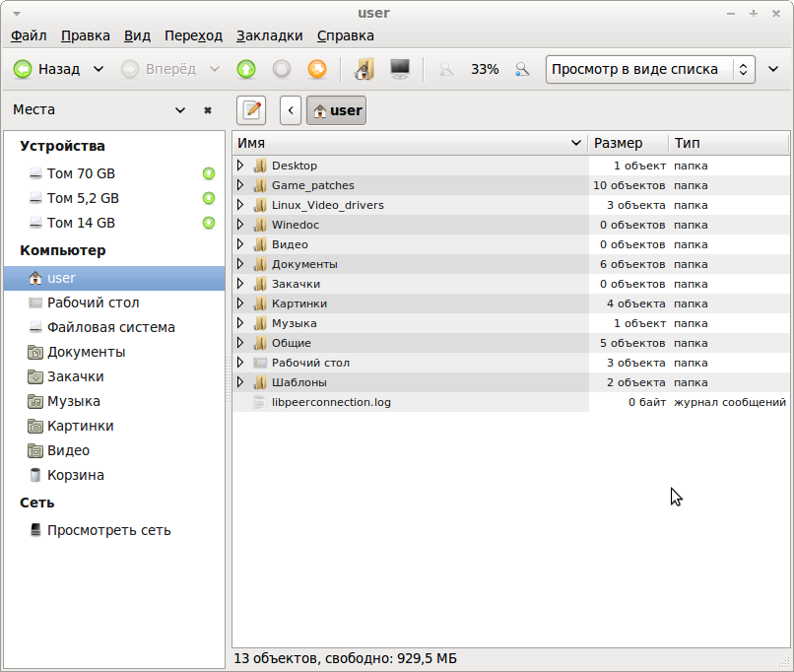Screen dimensions: 794x672
Task: Expand the Шаблоны folder row
Action: point(240,382)
